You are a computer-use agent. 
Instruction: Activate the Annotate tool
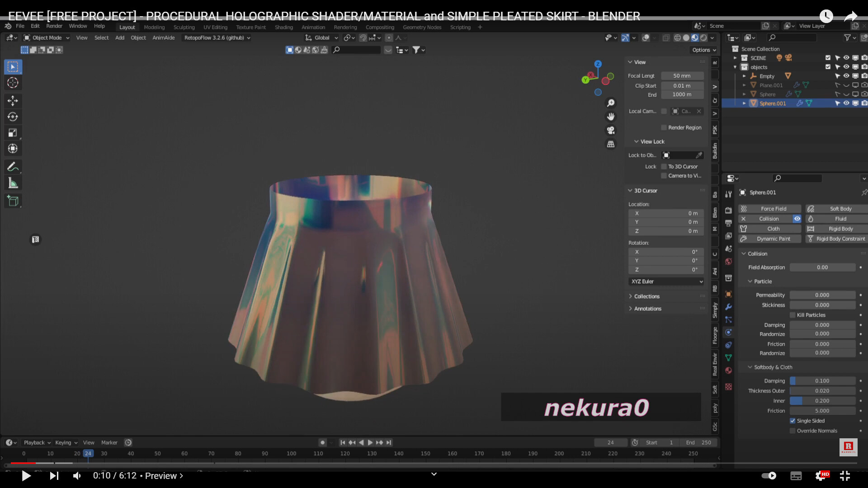pyautogui.click(x=13, y=167)
